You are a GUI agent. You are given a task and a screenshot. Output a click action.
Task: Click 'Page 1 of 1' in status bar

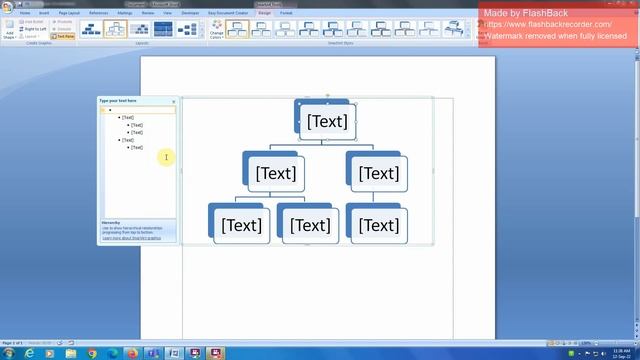pyautogui.click(x=12, y=343)
